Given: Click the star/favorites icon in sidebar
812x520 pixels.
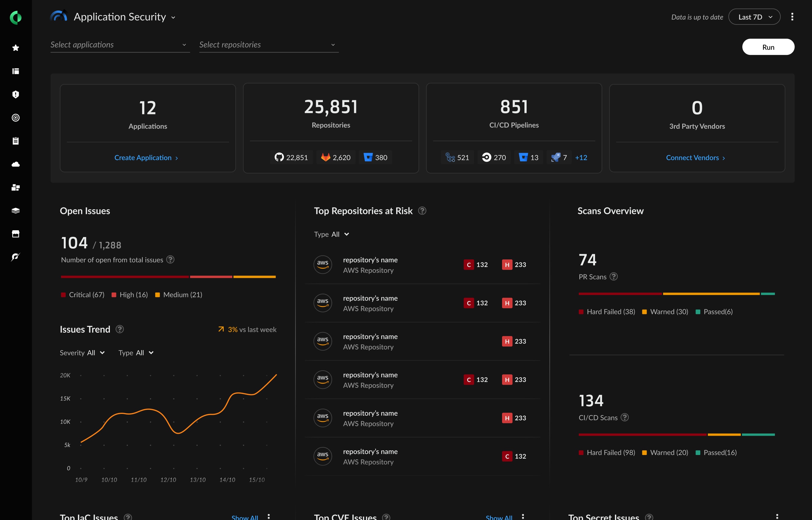Looking at the screenshot, I should [x=16, y=47].
